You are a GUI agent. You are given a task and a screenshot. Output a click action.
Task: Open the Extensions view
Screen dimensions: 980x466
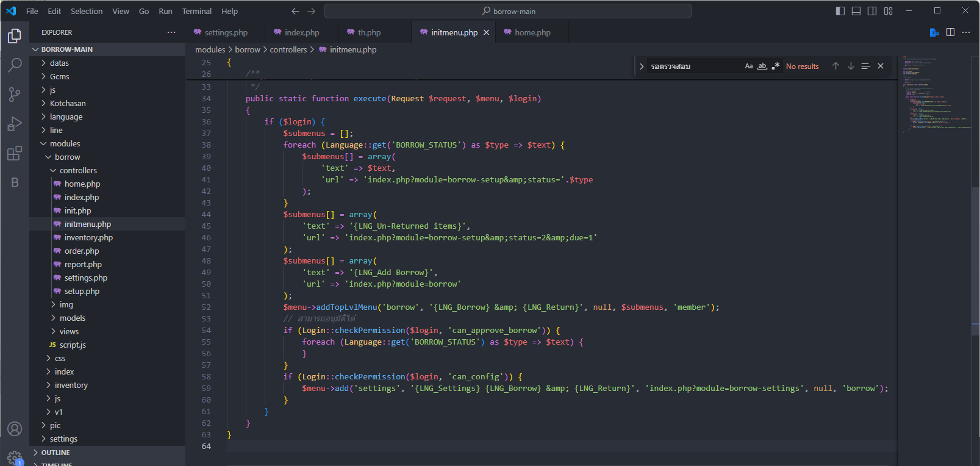coord(15,153)
